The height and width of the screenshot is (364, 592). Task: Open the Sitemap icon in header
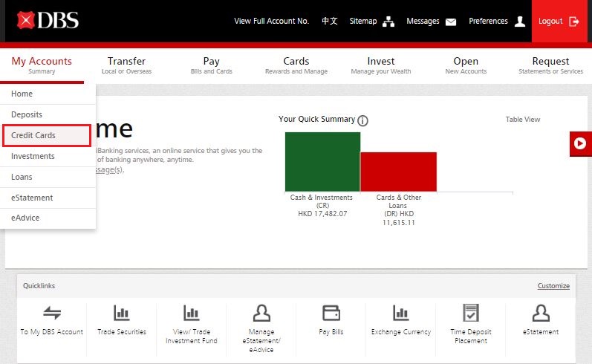click(388, 22)
